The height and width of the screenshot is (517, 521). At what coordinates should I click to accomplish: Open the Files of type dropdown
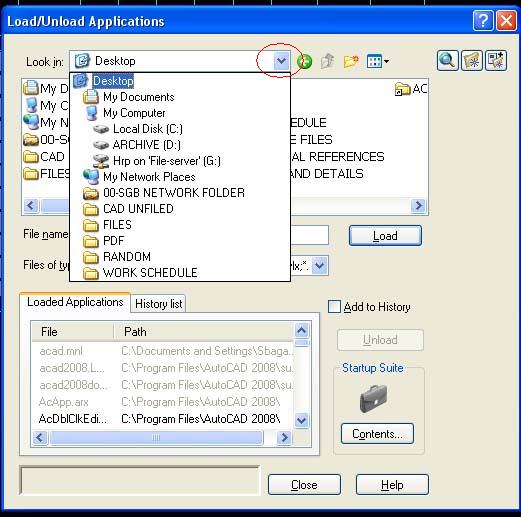pos(320,266)
